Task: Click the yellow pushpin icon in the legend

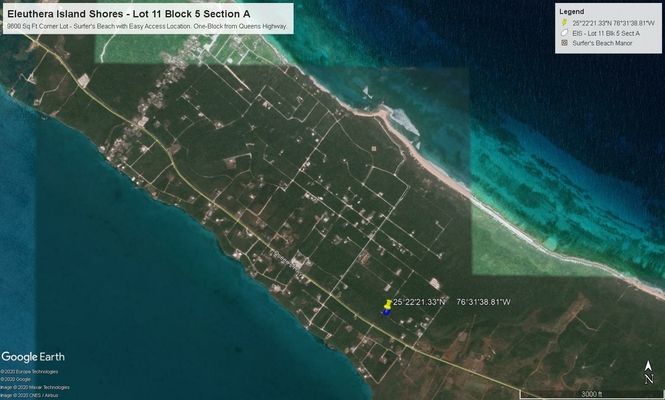Action: point(564,22)
